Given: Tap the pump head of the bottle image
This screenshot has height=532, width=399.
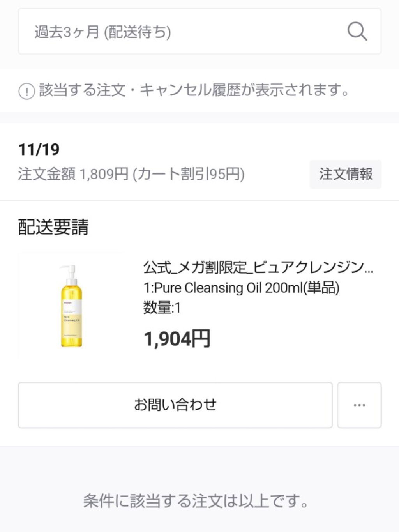Looking at the screenshot, I should (x=69, y=270).
